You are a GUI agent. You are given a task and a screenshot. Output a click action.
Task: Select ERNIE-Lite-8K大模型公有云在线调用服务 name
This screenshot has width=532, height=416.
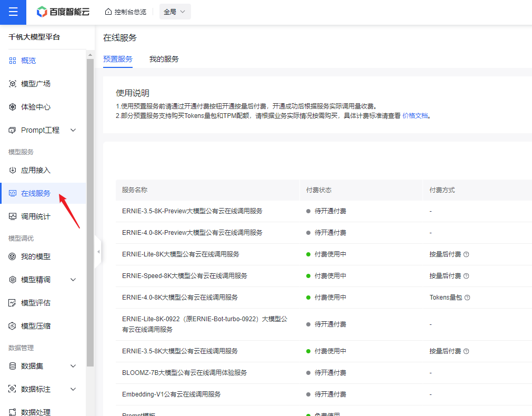tap(180, 254)
